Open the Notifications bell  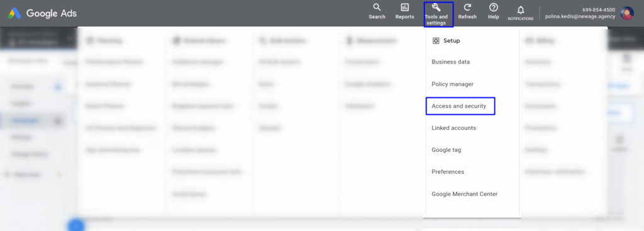(520, 13)
